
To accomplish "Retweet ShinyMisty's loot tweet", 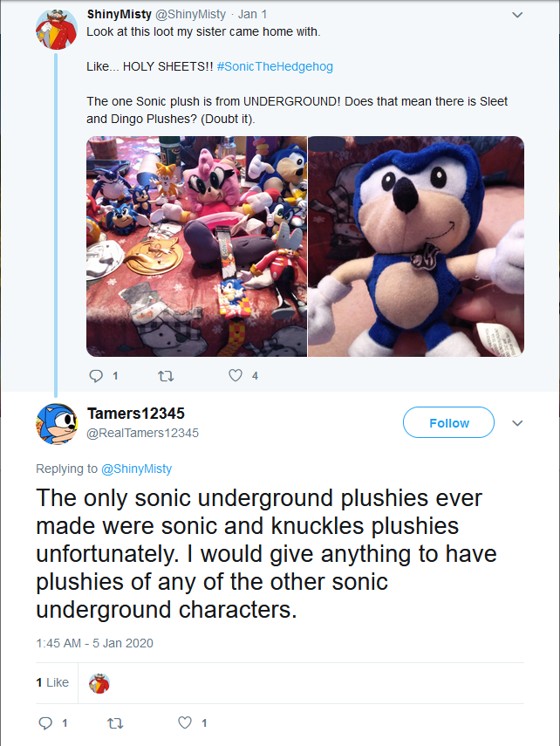I will pos(165,376).
